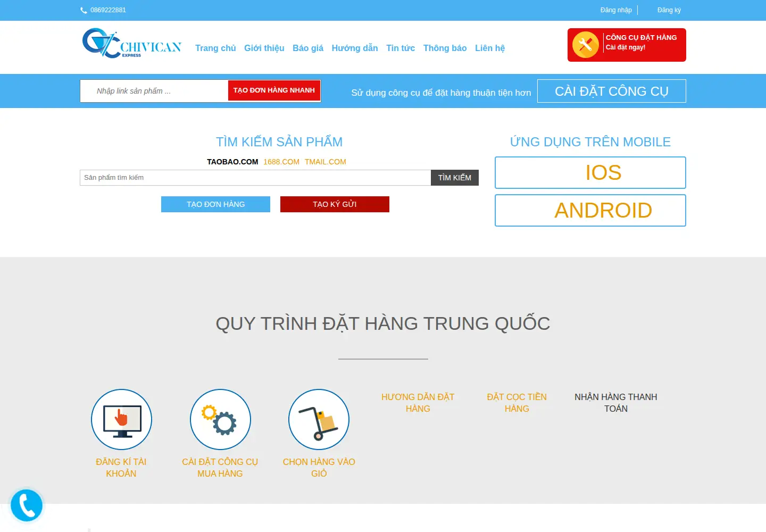
Task: Click the phone icon beside 0869222881
Action: (84, 10)
